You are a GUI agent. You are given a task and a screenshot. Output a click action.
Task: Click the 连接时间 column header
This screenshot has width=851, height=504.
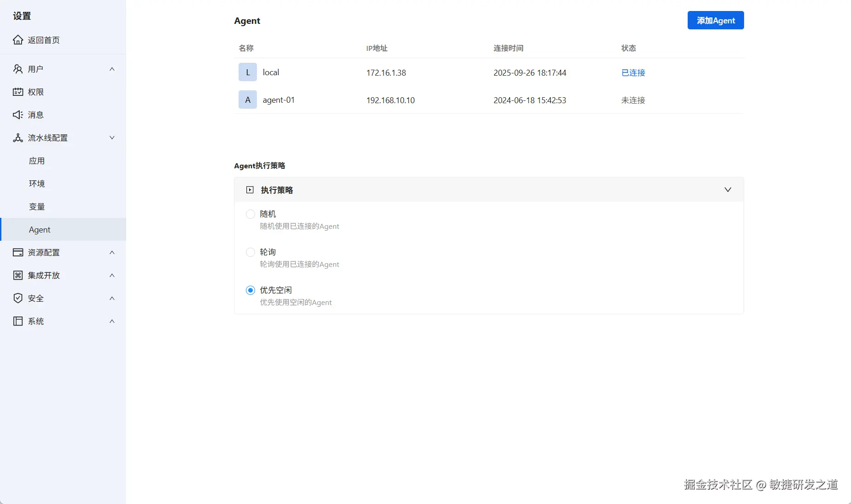[508, 48]
